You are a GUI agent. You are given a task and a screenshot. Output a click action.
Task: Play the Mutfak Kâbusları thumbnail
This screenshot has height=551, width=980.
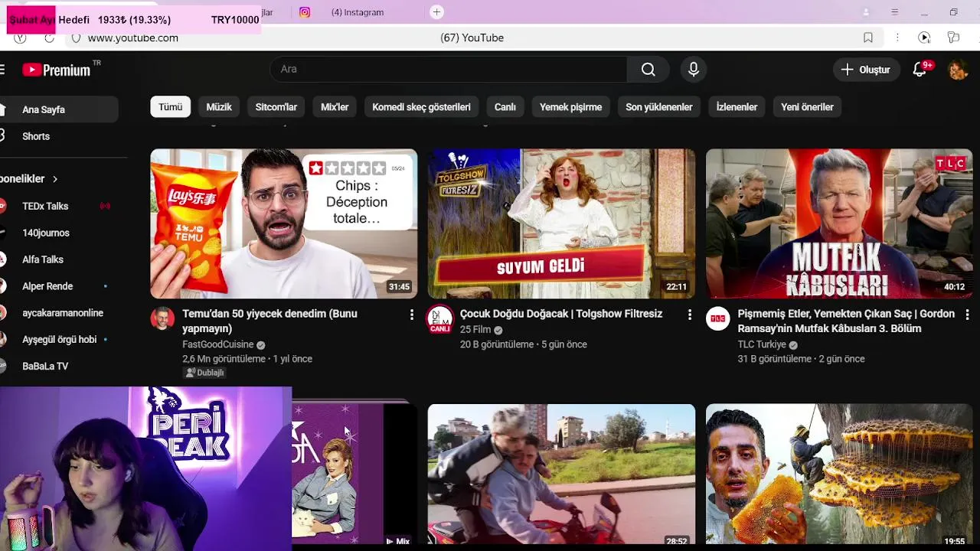coord(839,223)
